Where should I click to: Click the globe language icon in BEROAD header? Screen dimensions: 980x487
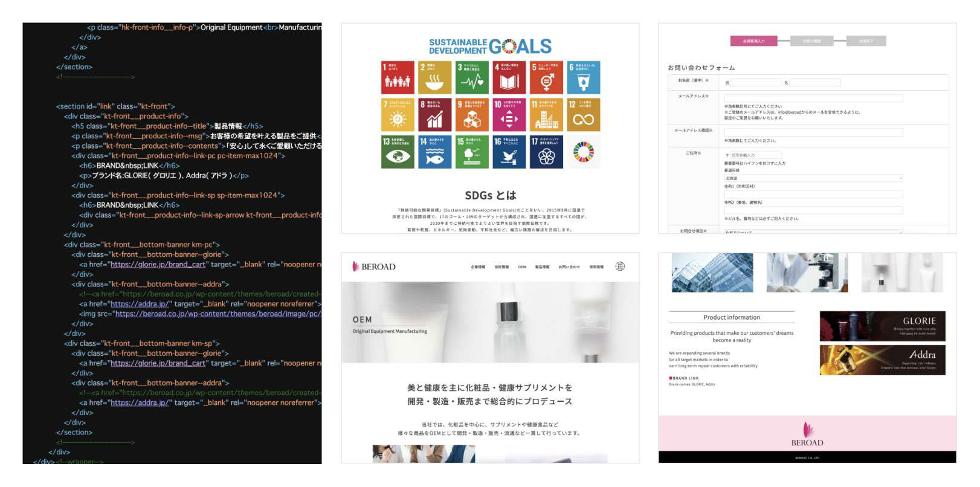619,266
